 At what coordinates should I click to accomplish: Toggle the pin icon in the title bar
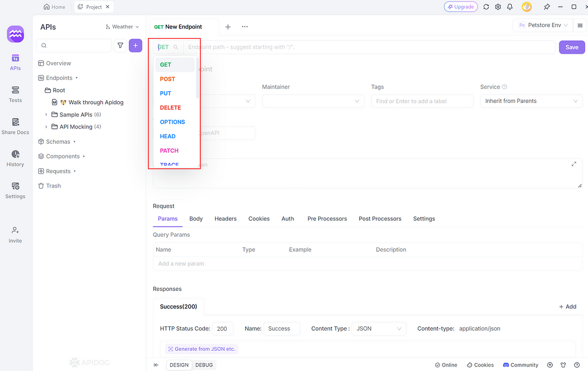pyautogui.click(x=547, y=6)
